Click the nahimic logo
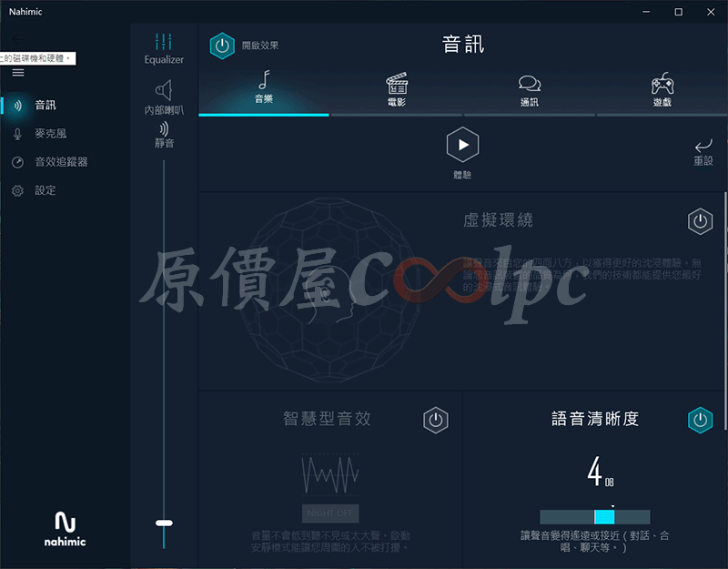 [65, 529]
